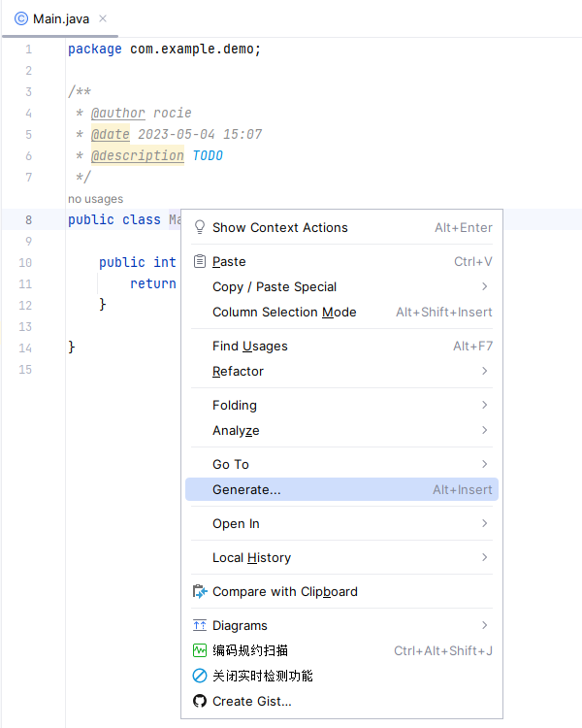Select Column Selection Mode
This screenshot has width=582, height=728.
[x=284, y=312]
